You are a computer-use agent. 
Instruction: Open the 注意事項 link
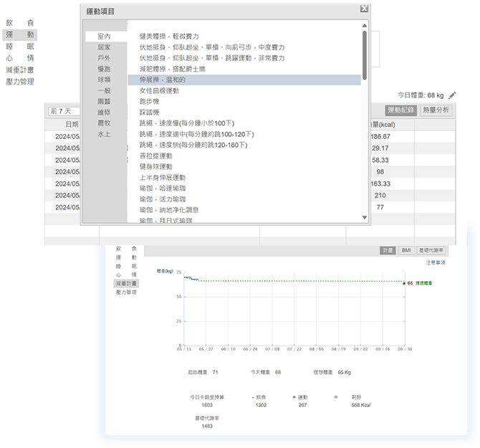(435, 263)
